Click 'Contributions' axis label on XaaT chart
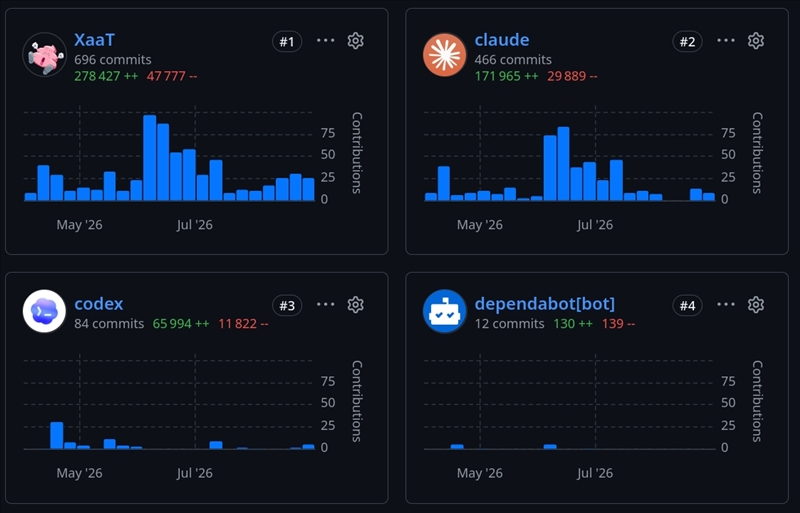 tap(357, 153)
